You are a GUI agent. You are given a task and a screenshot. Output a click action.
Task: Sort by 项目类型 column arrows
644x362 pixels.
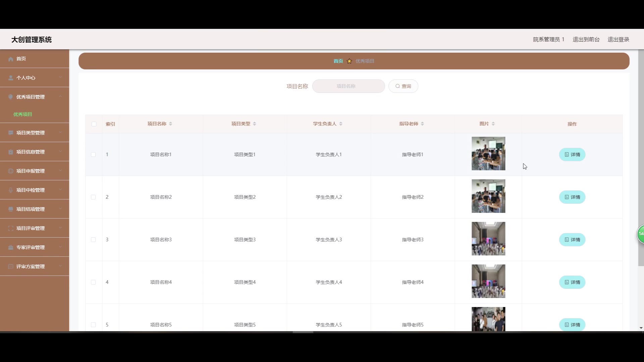[x=255, y=124]
